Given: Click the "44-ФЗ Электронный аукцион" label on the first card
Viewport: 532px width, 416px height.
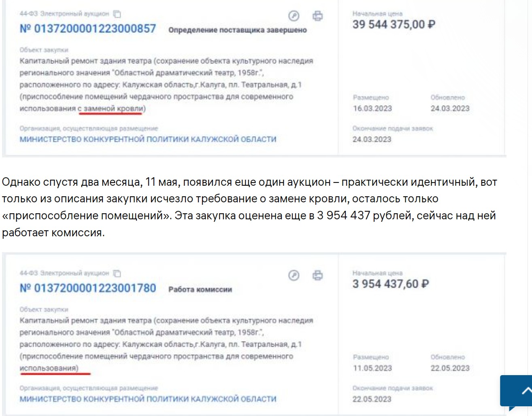Looking at the screenshot, I should coord(64,14).
